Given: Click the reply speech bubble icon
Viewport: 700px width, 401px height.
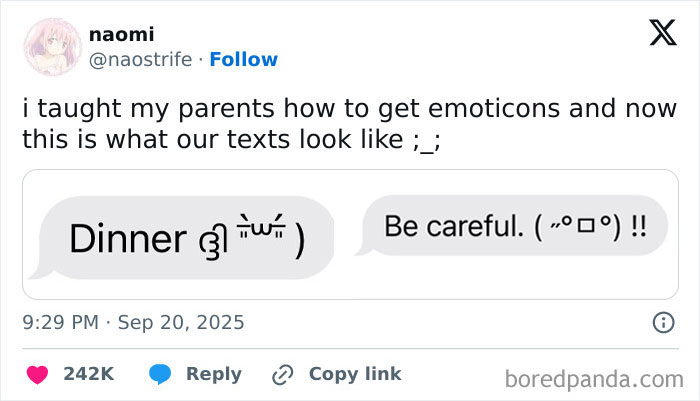Looking at the screenshot, I should 160,374.
